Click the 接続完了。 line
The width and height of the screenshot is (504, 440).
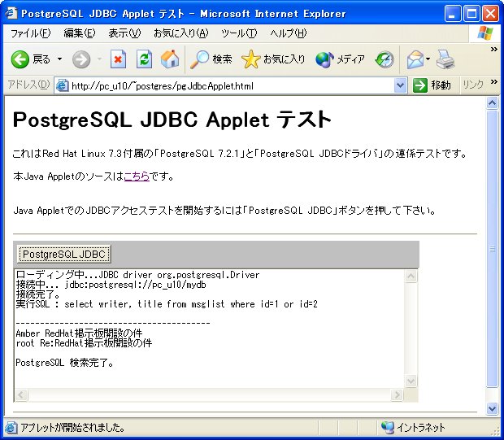pyautogui.click(x=38, y=294)
